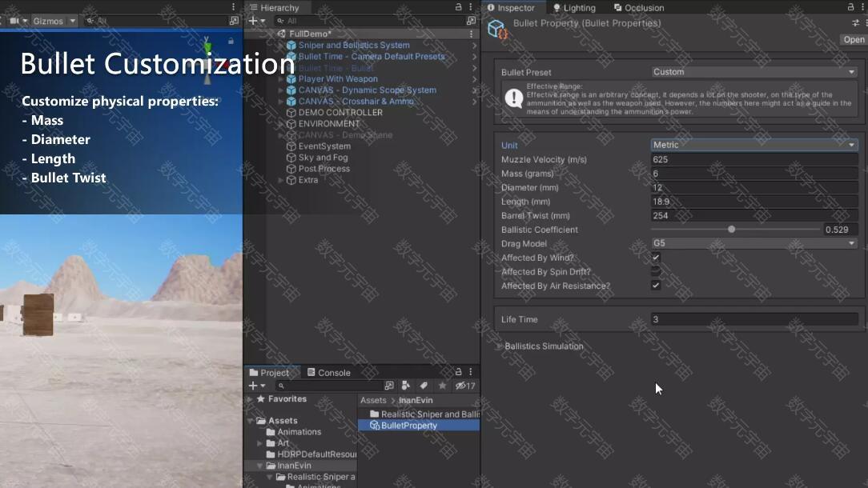The width and height of the screenshot is (868, 488).
Task: Click the Scene view camera settings icon
Action: pos(14,21)
